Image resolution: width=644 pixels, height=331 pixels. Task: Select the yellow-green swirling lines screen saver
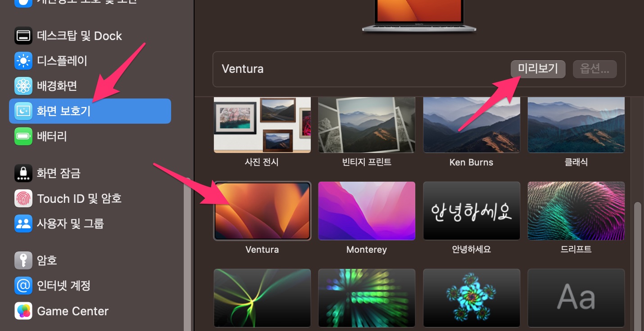coord(262,298)
